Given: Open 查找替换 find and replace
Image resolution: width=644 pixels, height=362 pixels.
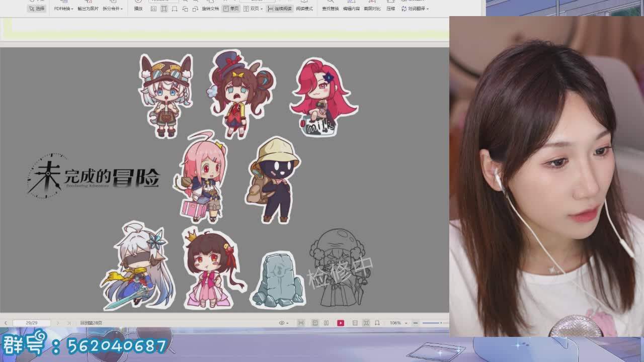Looking at the screenshot, I should pyautogui.click(x=331, y=9).
